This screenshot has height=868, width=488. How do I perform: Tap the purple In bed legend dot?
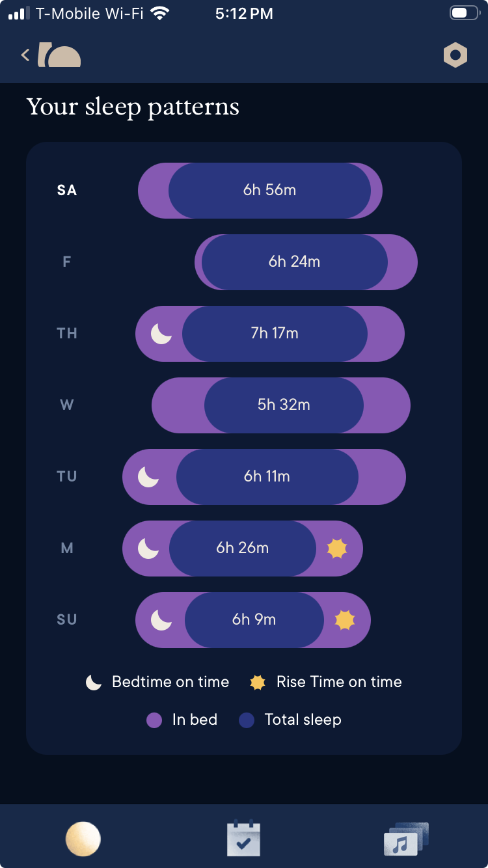154,720
